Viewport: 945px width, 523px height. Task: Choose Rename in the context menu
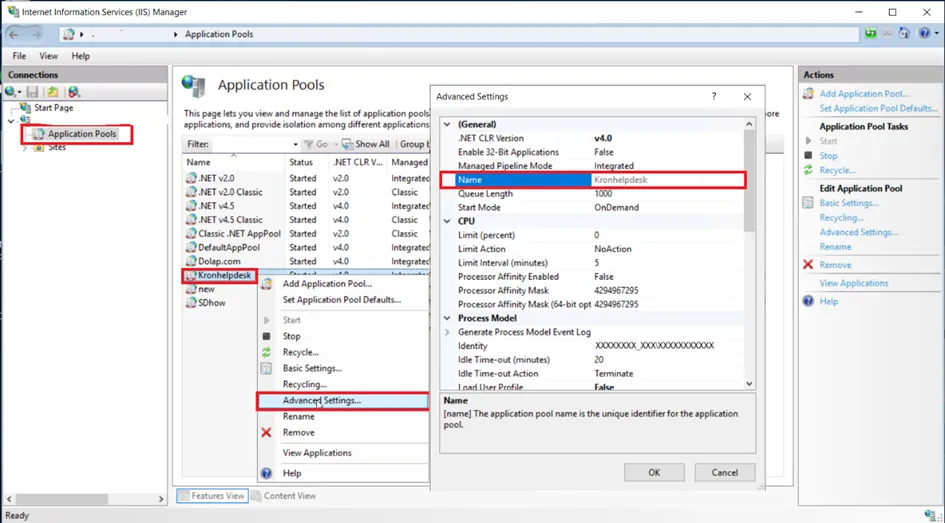pos(298,416)
